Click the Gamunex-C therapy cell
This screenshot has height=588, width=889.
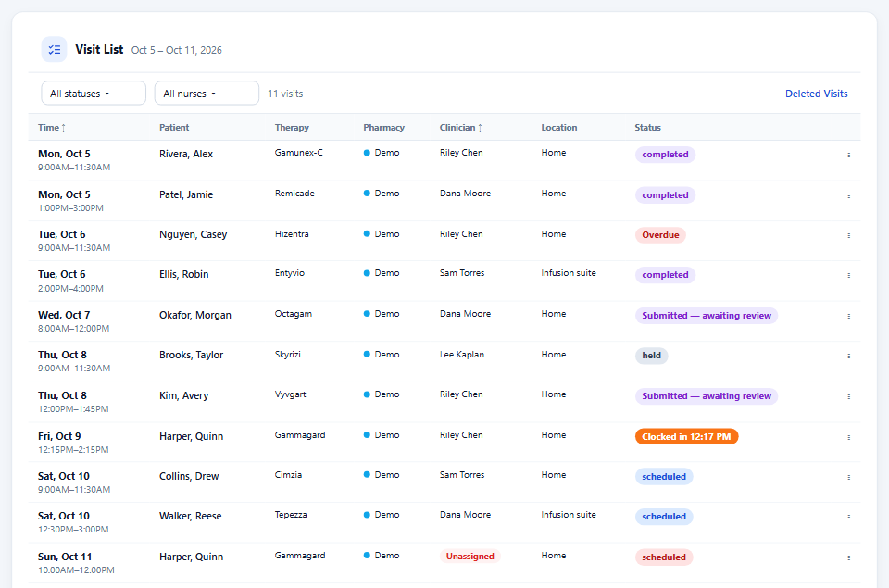tap(299, 153)
